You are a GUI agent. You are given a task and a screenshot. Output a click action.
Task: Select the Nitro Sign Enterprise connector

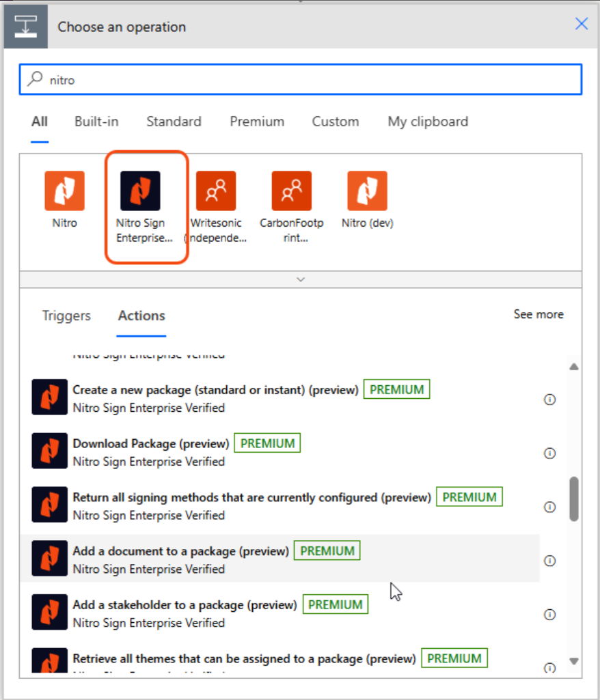140,191
